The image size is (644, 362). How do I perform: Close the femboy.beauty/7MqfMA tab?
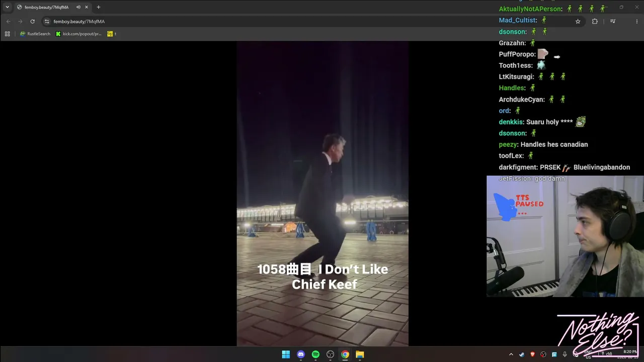(x=87, y=7)
